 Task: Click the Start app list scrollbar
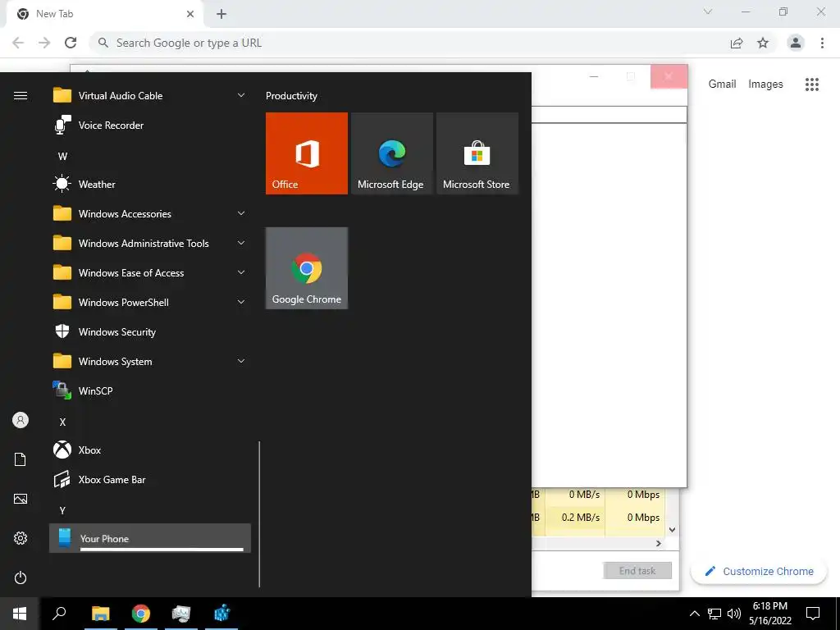tap(259, 514)
